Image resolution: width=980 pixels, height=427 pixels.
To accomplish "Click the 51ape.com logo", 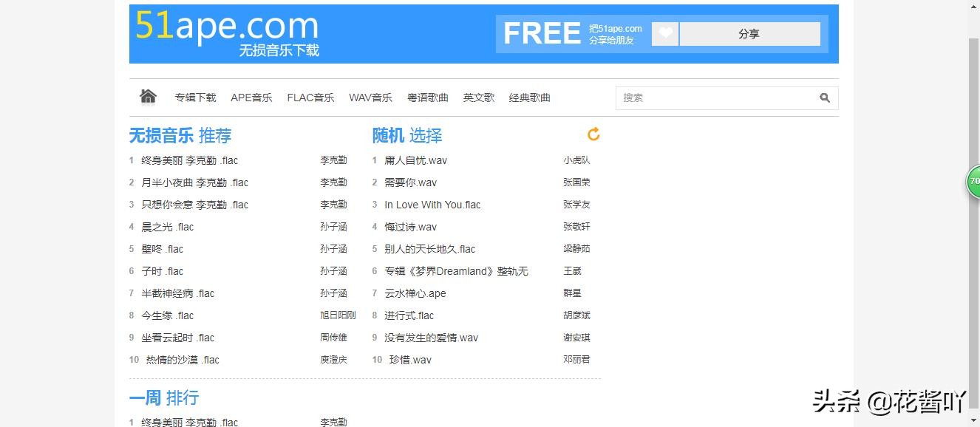I will (225, 27).
